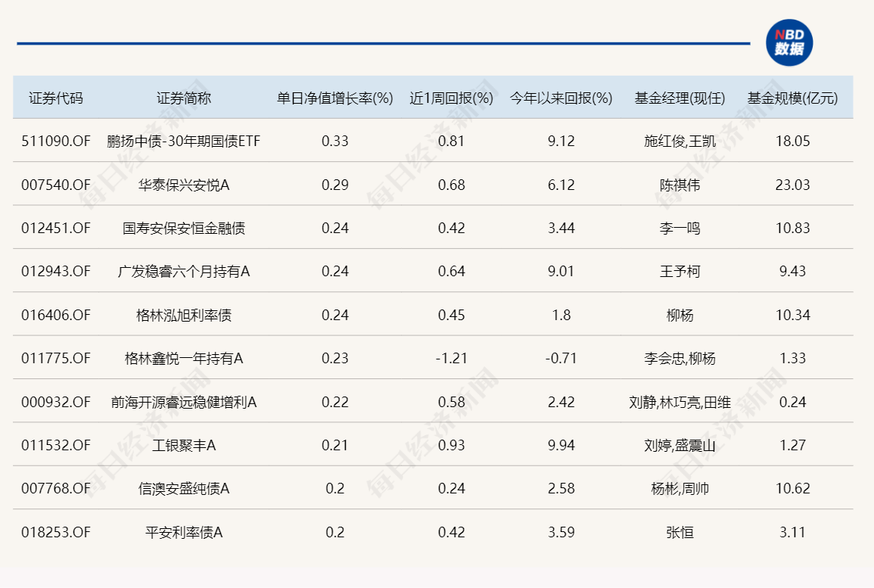Click daily growth rate 0.21
This screenshot has width=874, height=588.
335,445
